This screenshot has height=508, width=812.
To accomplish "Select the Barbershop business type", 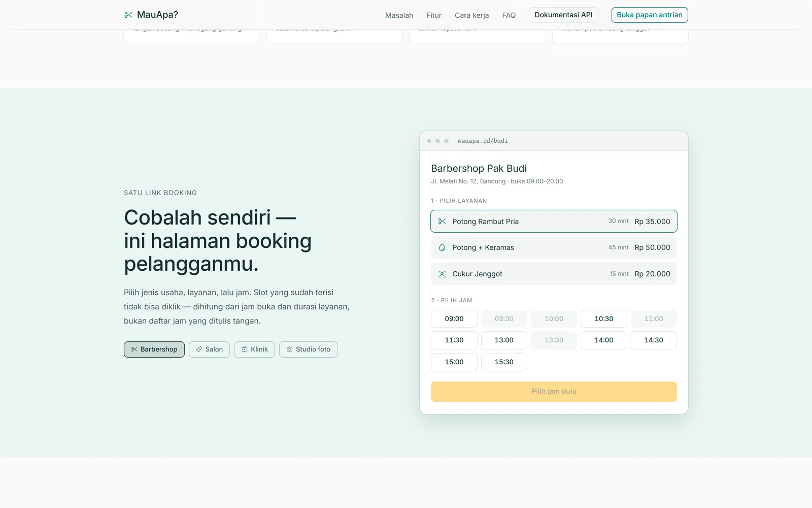I will coord(154,350).
